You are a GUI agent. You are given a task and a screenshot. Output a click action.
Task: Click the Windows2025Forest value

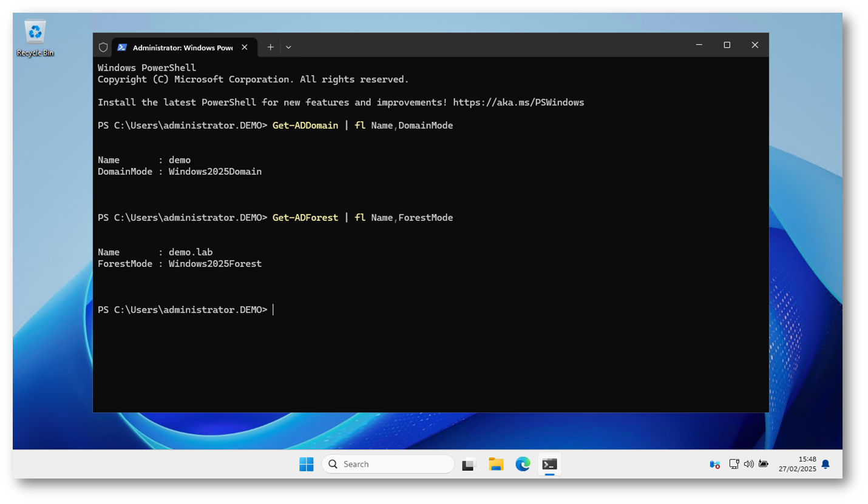pyautogui.click(x=215, y=264)
